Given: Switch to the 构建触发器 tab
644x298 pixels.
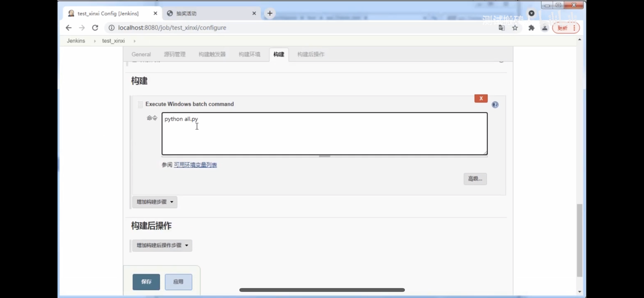Looking at the screenshot, I should (x=212, y=54).
